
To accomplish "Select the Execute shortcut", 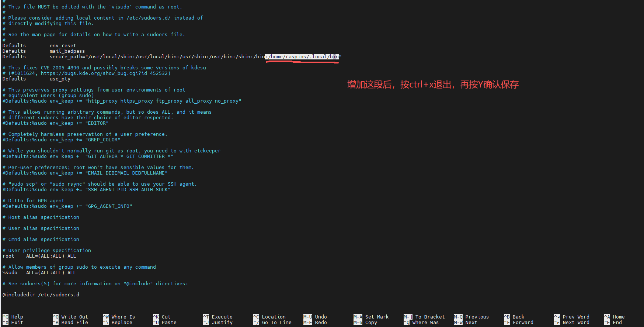I will click(x=222, y=317).
